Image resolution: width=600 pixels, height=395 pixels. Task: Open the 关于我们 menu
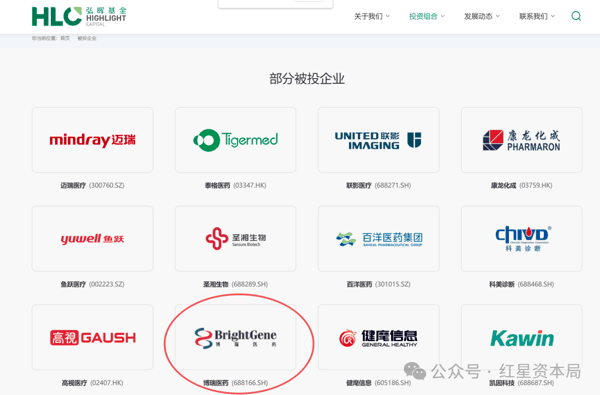368,16
